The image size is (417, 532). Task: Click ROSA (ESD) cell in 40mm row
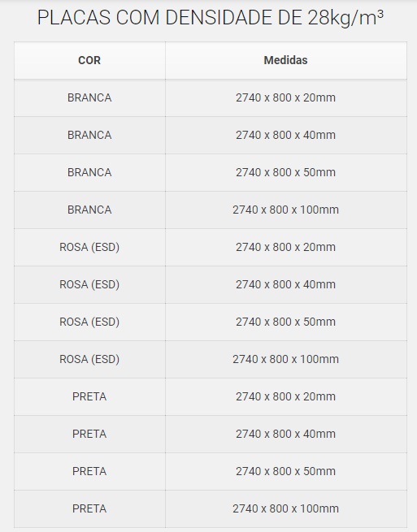coord(89,284)
